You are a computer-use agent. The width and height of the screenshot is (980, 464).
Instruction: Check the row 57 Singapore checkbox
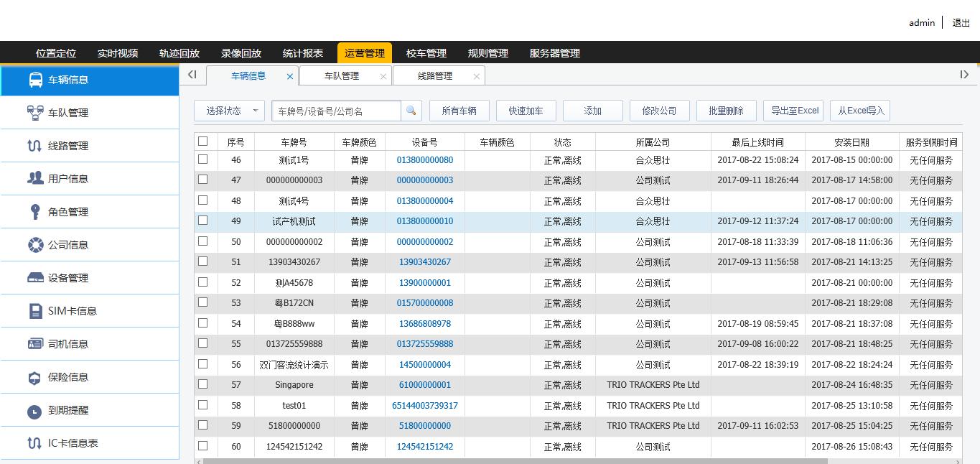202,384
